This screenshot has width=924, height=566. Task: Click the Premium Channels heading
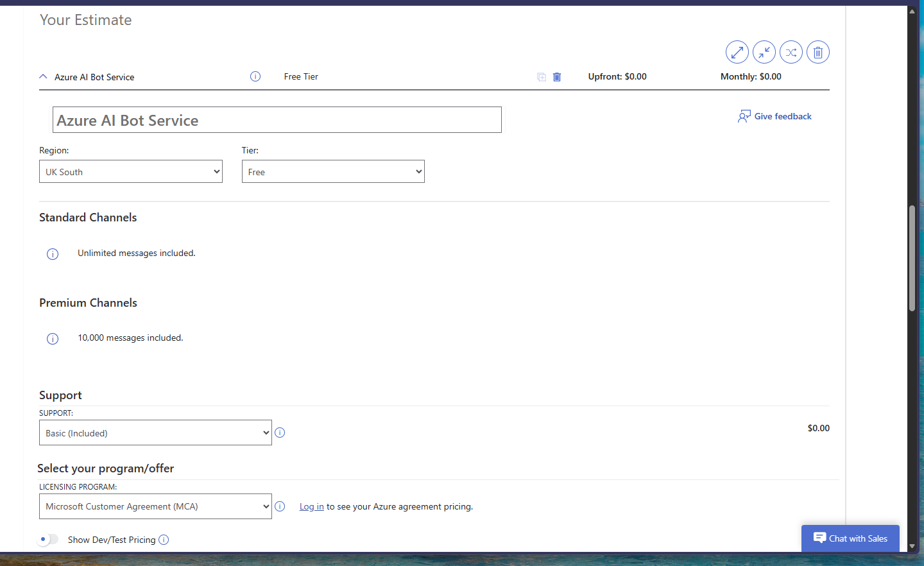88,303
